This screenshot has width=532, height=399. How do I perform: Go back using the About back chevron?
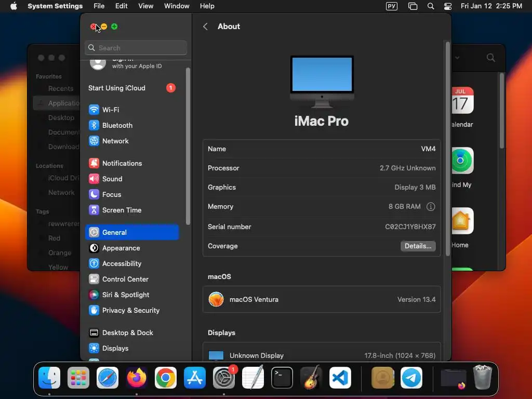205,26
